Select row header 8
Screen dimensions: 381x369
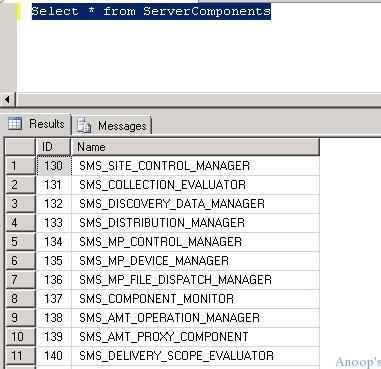pyautogui.click(x=20, y=299)
